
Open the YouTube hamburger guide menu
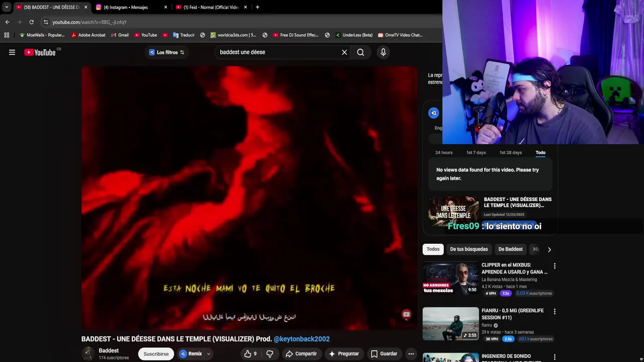coord(12,52)
